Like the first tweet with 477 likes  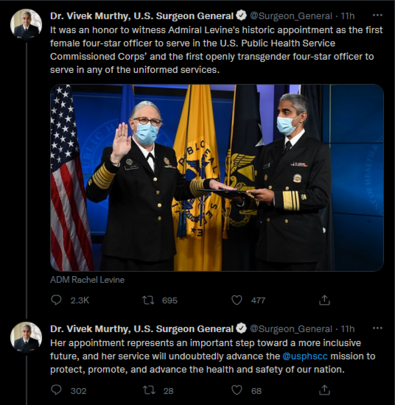pos(237,300)
